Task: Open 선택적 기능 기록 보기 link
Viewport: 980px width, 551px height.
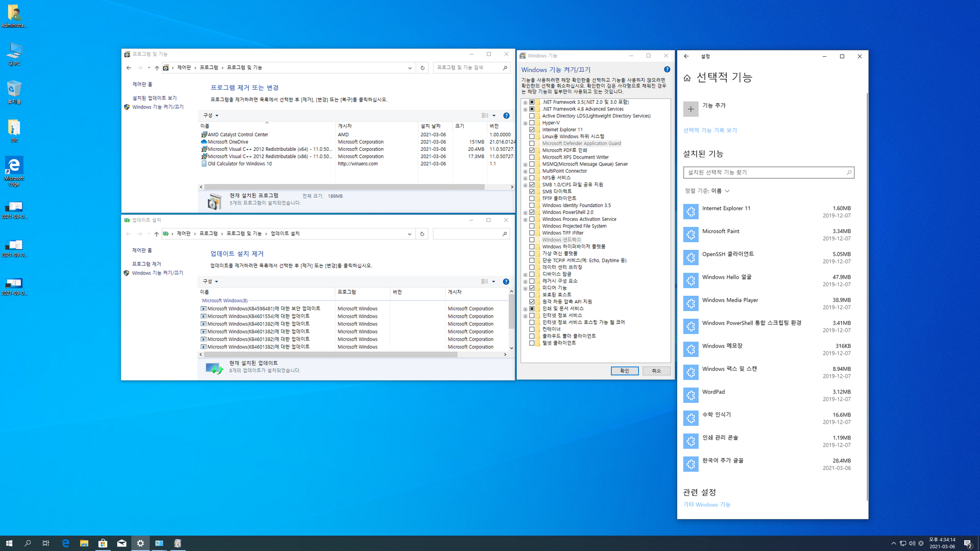Action: click(710, 130)
